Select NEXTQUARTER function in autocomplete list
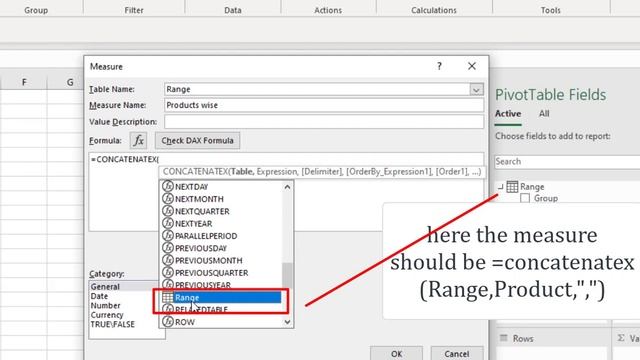The width and height of the screenshot is (640, 360). (220, 211)
